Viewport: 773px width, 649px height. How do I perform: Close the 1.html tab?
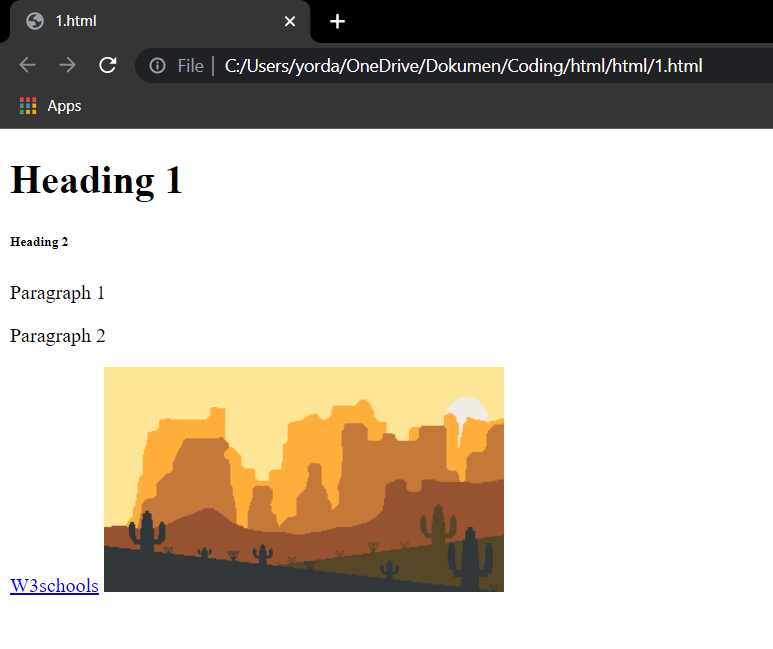(290, 21)
